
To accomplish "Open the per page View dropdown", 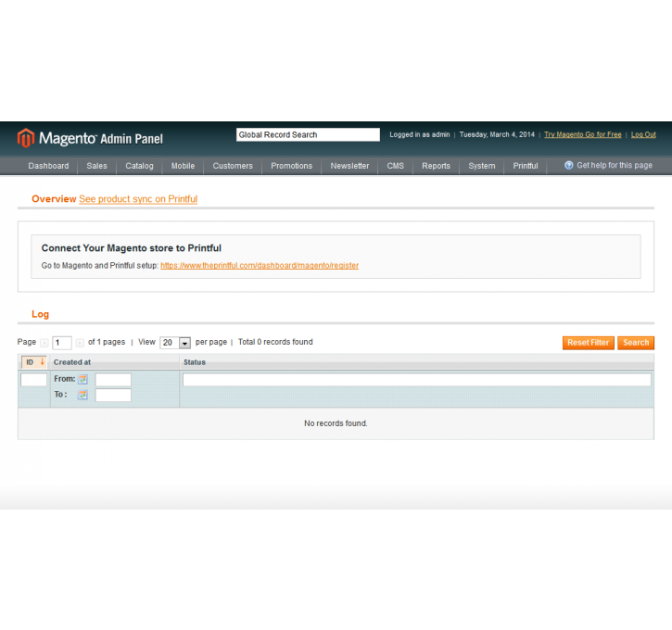I will (175, 343).
